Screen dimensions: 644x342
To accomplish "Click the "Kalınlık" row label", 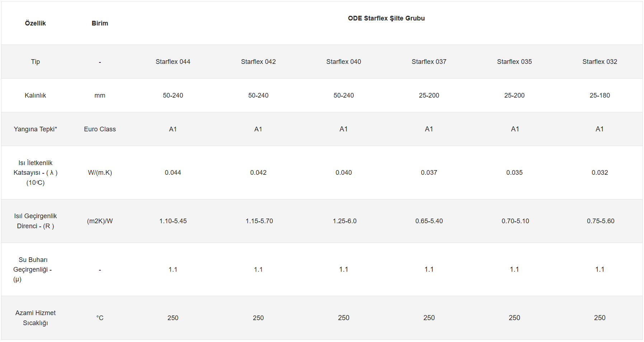I will [x=35, y=95].
